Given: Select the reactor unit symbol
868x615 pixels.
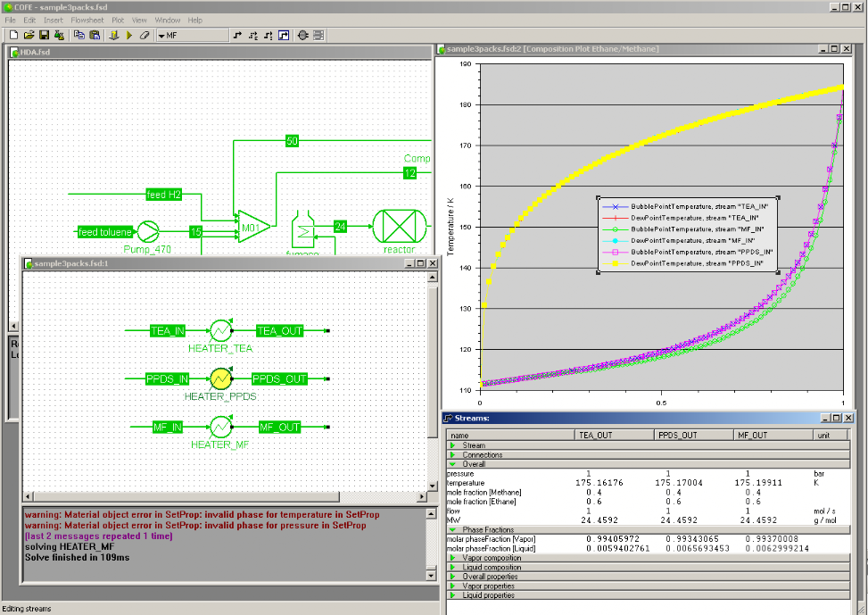Looking at the screenshot, I should (x=400, y=226).
